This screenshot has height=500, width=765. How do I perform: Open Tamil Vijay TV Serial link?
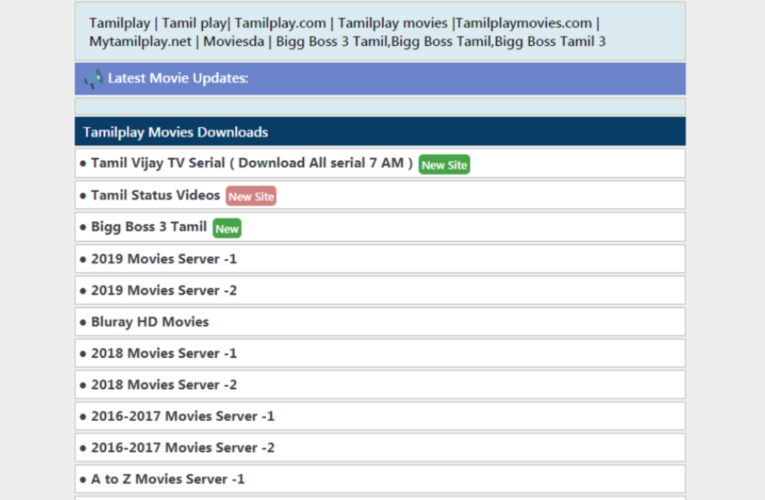(x=252, y=163)
